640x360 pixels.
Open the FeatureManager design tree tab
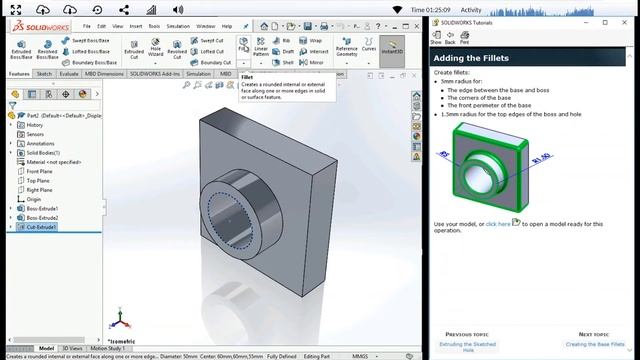click(15, 94)
